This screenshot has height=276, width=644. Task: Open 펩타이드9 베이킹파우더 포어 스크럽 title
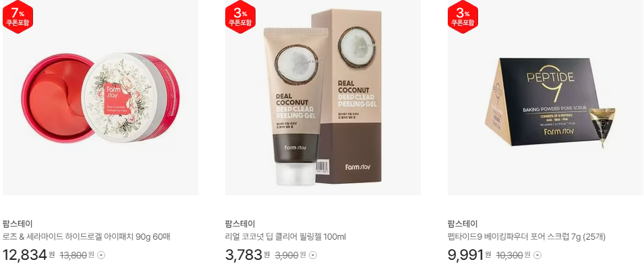[527, 237]
